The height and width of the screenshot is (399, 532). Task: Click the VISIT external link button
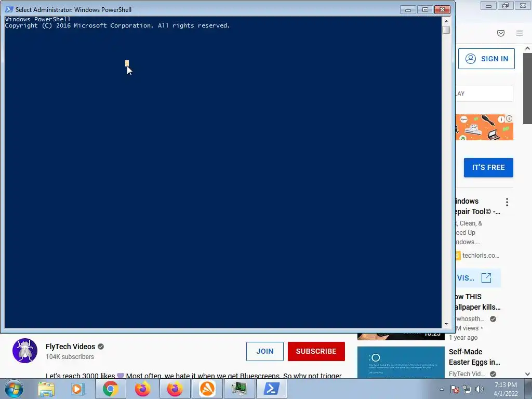pos(478,278)
